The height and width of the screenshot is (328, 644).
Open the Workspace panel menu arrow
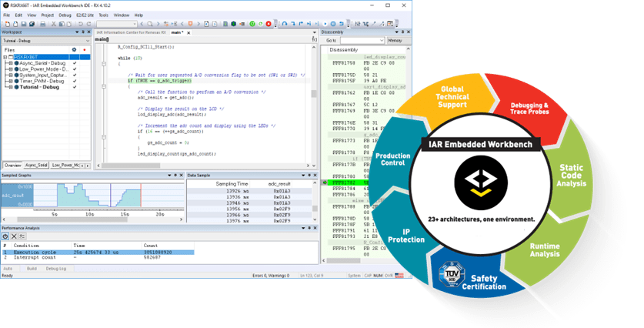point(77,32)
